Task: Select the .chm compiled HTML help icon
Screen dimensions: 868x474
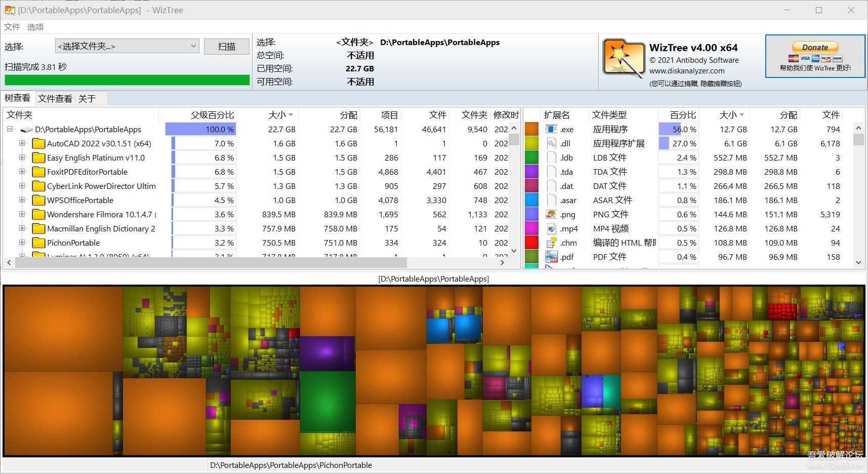Action: click(x=551, y=243)
